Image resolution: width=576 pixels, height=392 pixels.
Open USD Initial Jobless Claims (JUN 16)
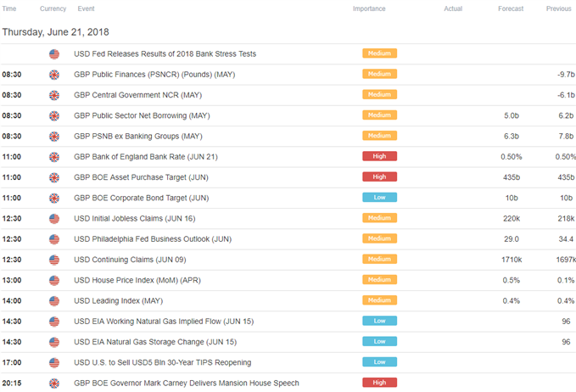coord(134,219)
